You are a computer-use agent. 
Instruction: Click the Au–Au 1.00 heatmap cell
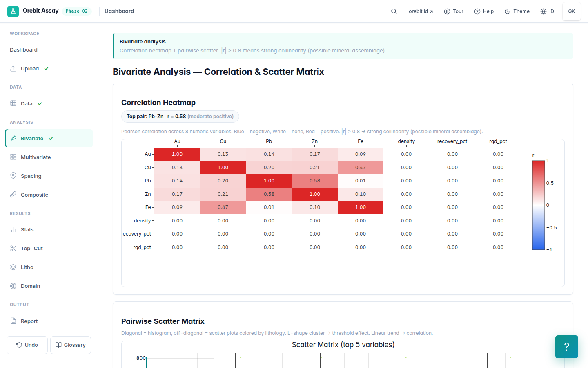pos(177,154)
